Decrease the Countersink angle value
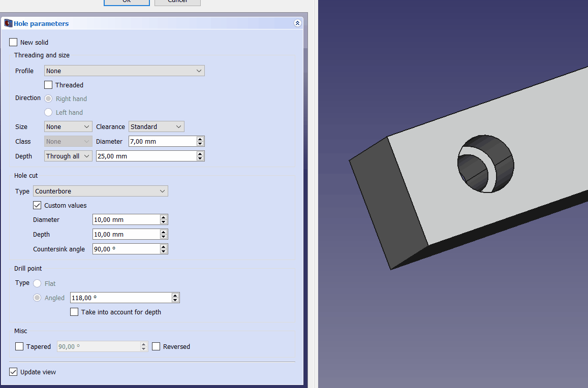 (164, 251)
